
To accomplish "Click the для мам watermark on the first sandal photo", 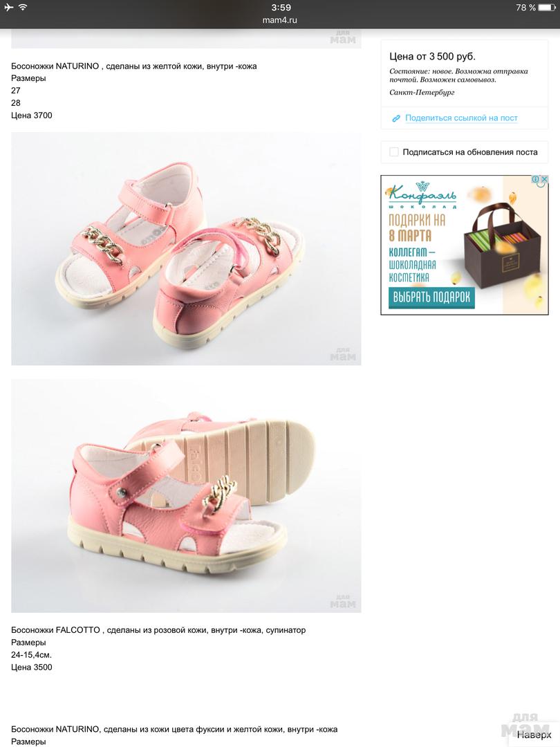I will point(343,355).
